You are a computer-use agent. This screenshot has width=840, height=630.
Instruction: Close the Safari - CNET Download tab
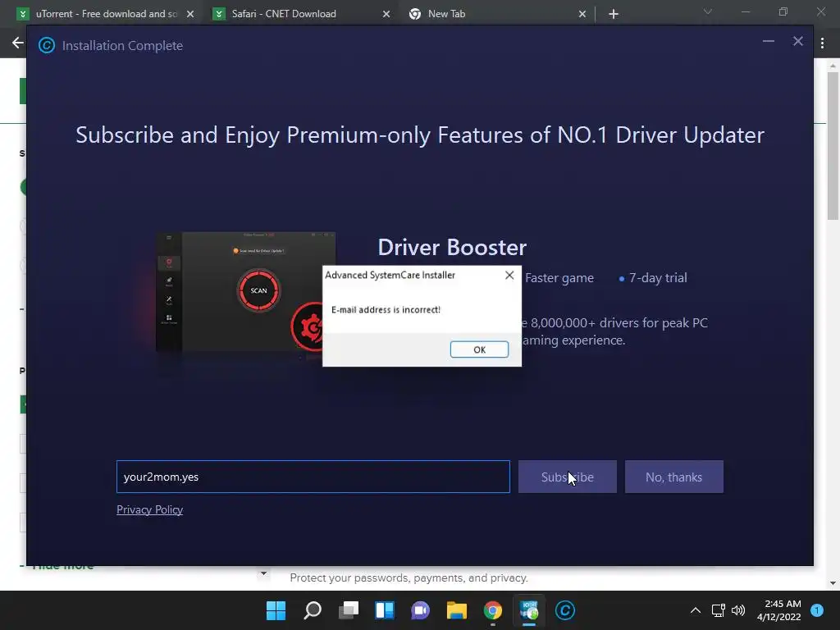tap(386, 14)
